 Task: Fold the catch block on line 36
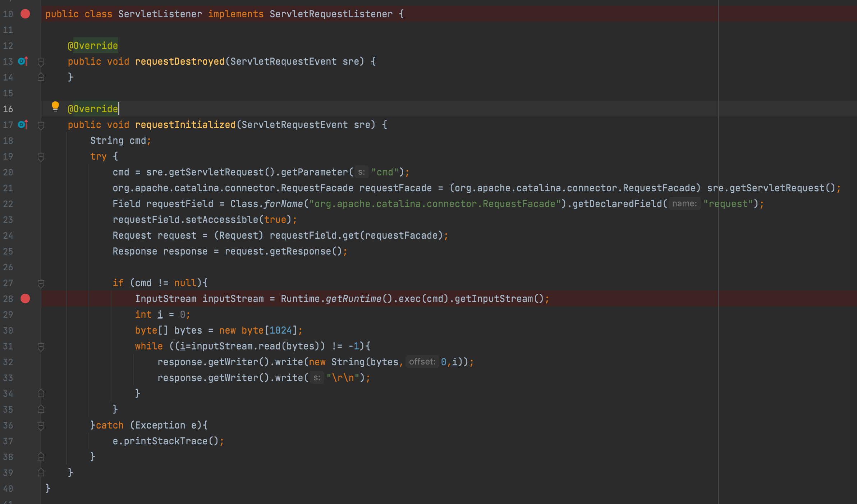pyautogui.click(x=41, y=426)
